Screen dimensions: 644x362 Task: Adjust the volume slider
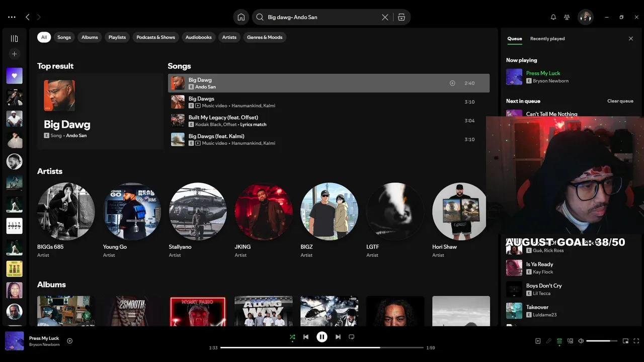(602, 341)
